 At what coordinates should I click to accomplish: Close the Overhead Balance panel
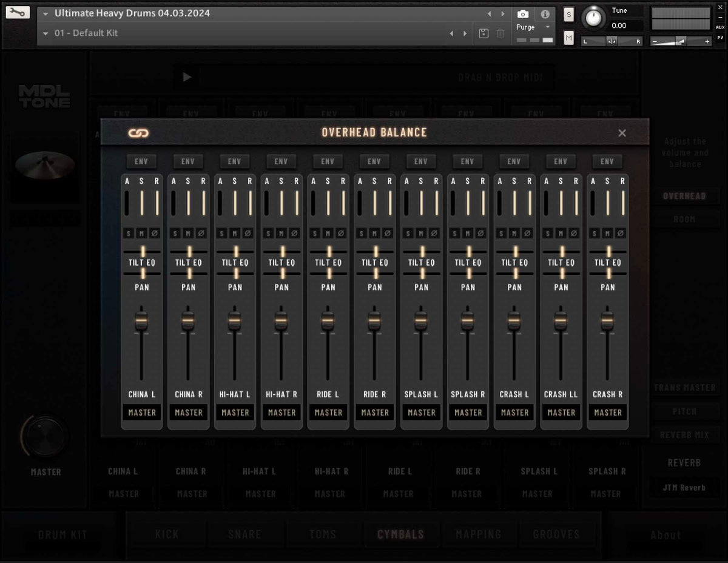pos(622,133)
